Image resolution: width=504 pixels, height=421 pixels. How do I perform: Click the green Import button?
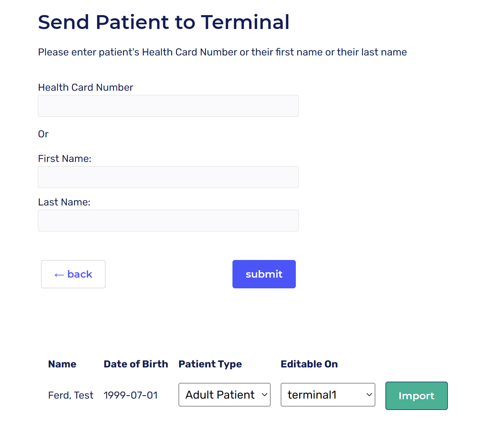[416, 396]
